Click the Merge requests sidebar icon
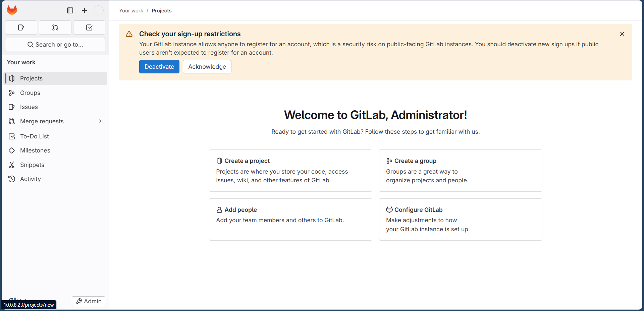 pos(12,121)
